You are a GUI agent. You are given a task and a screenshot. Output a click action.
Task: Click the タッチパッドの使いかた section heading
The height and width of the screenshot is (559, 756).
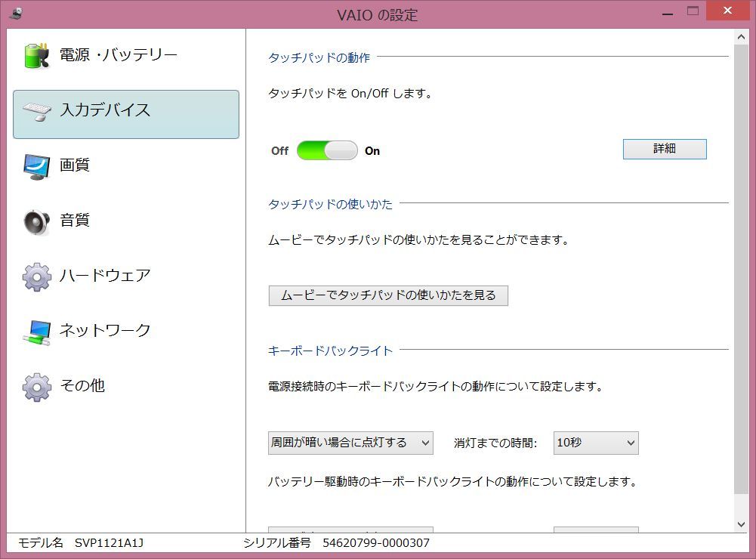330,204
